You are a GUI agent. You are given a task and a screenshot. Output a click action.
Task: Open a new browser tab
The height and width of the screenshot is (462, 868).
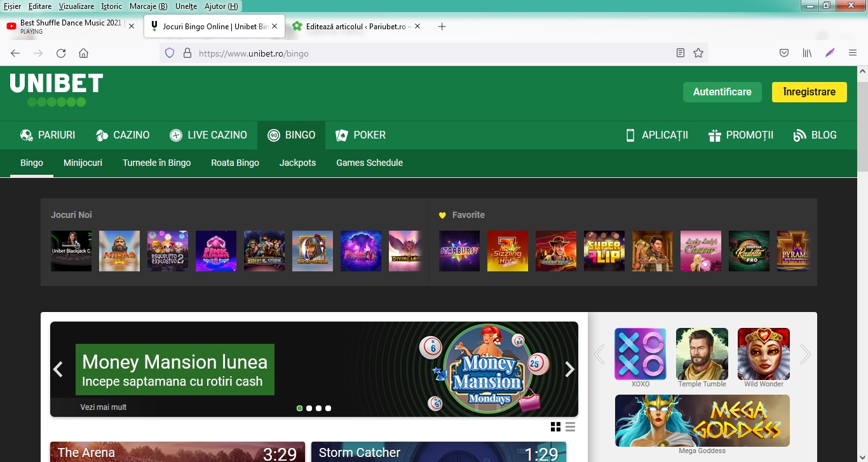click(x=442, y=27)
